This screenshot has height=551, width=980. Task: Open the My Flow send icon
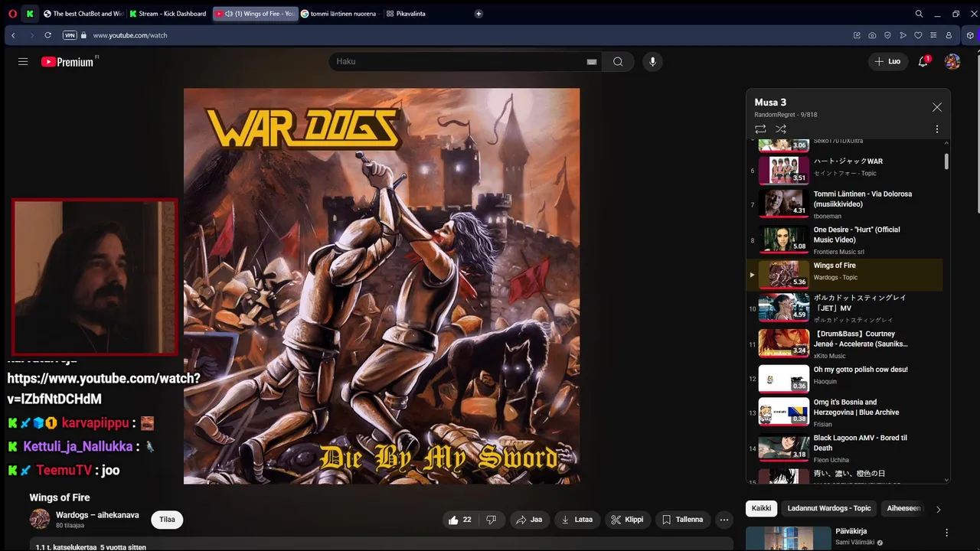coord(903,35)
